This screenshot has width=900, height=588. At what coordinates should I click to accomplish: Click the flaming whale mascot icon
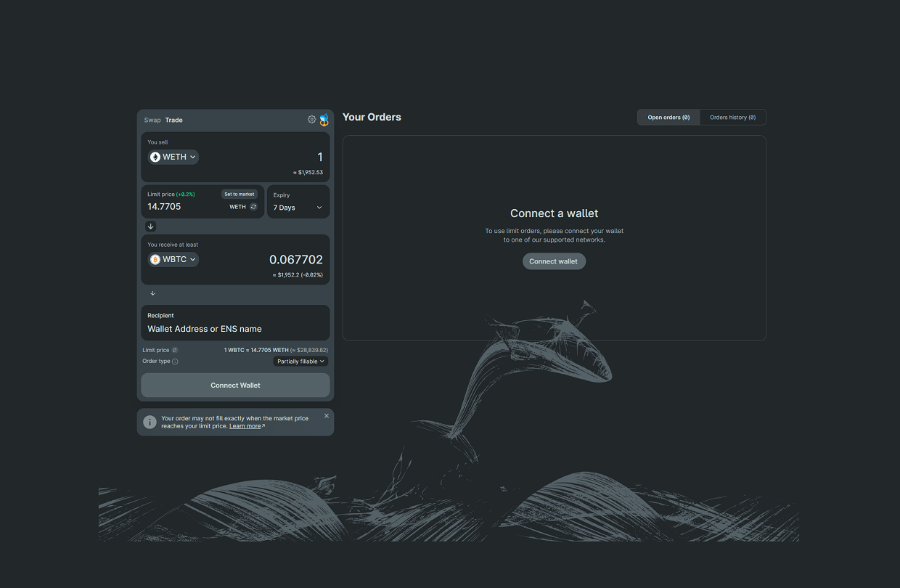coord(324,120)
